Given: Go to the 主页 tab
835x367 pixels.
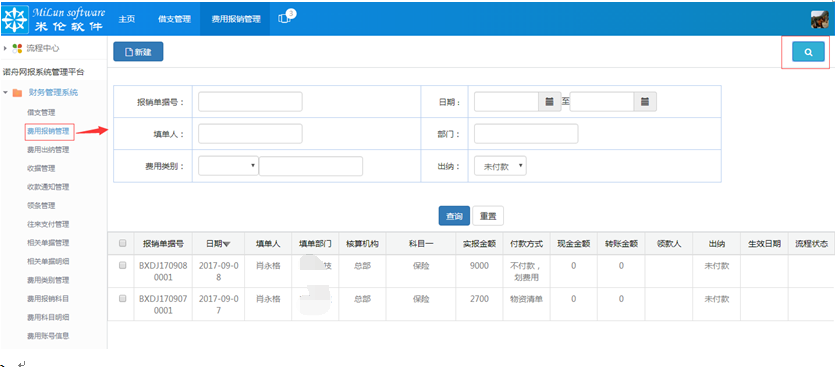Looking at the screenshot, I should tap(126, 19).
